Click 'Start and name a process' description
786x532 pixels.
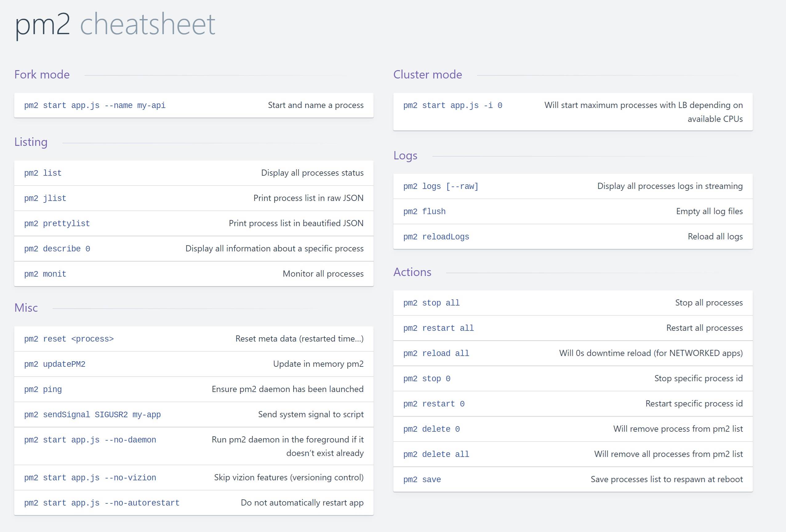[x=315, y=105]
